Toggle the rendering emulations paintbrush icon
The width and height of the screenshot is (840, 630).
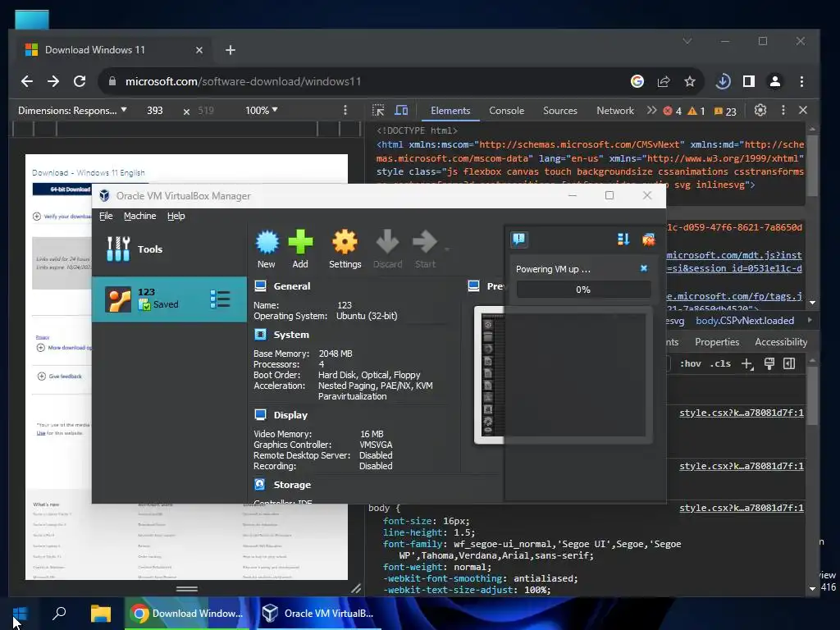769,363
